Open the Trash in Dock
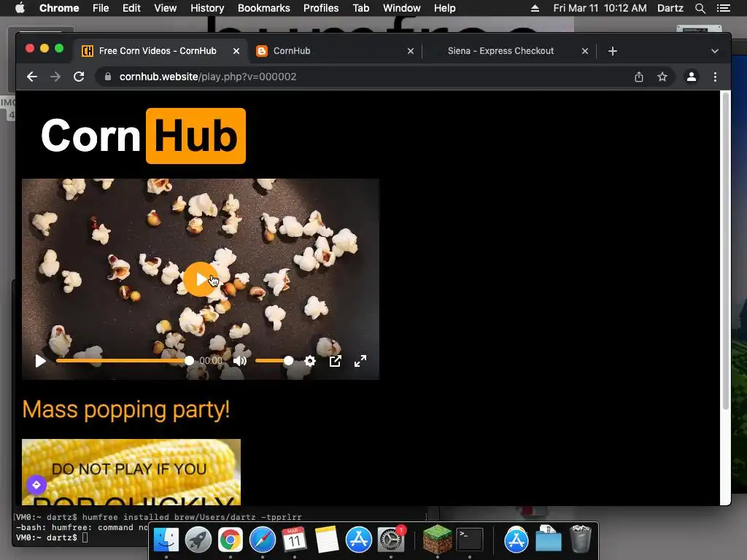The height and width of the screenshot is (560, 747). point(581,539)
